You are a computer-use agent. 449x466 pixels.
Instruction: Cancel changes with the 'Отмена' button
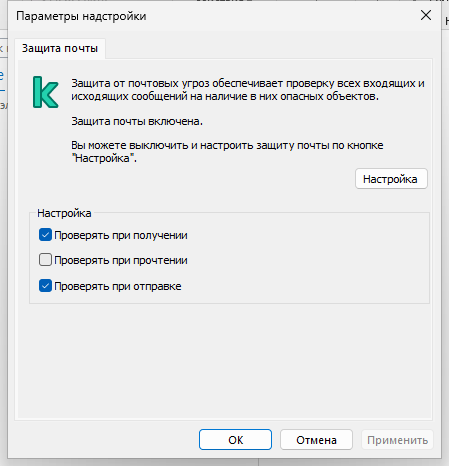coord(316,440)
